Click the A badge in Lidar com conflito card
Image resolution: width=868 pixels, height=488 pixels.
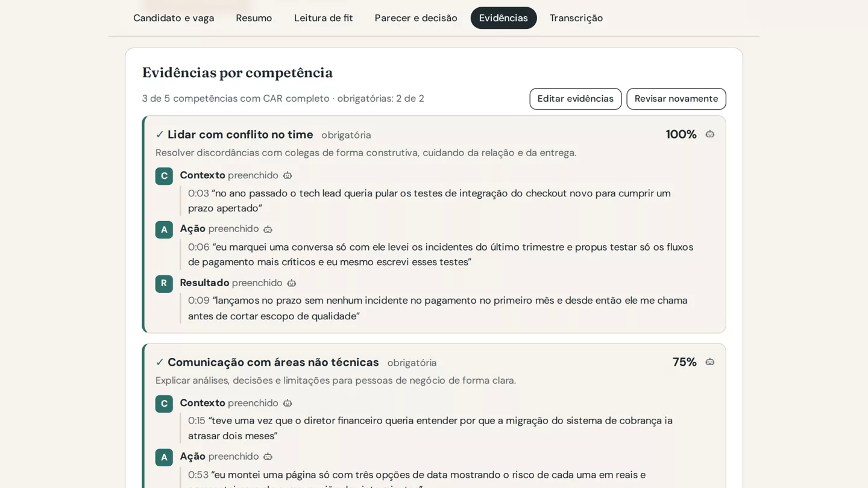[x=164, y=230]
